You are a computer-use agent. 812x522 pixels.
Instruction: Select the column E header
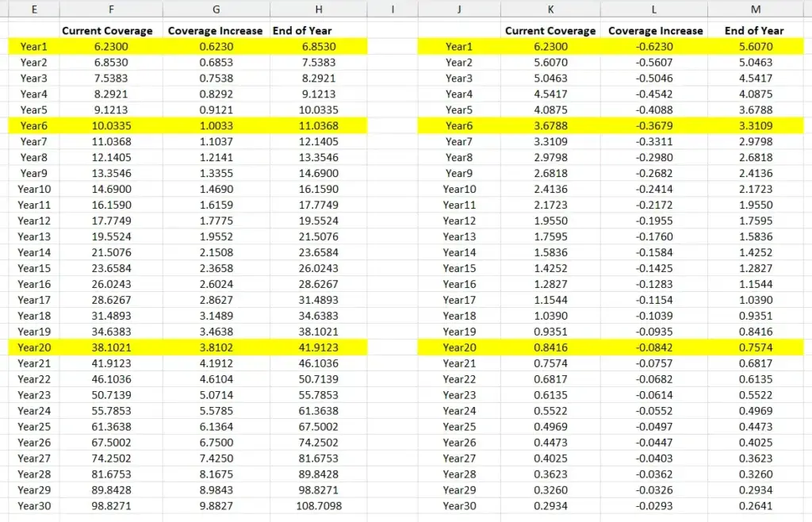tap(33, 10)
